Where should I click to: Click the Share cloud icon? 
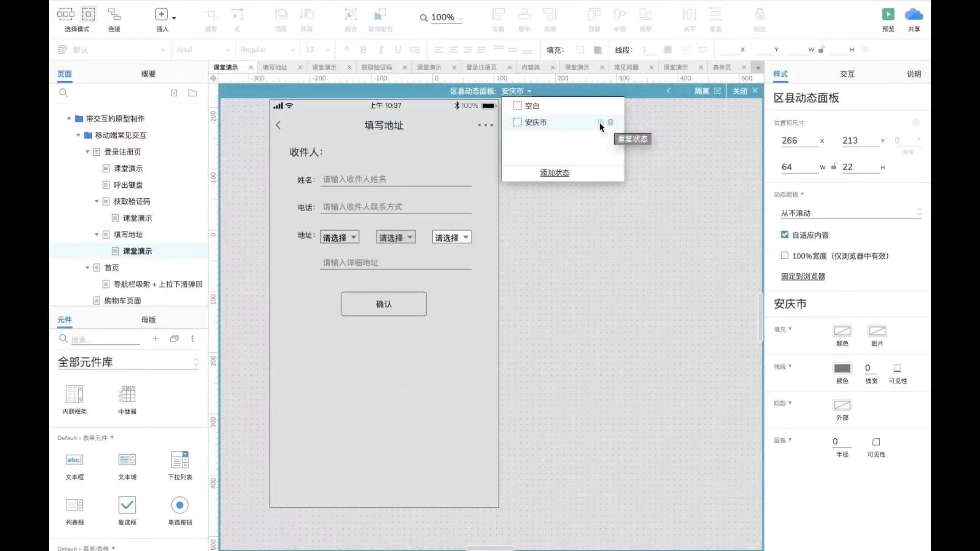pos(913,15)
